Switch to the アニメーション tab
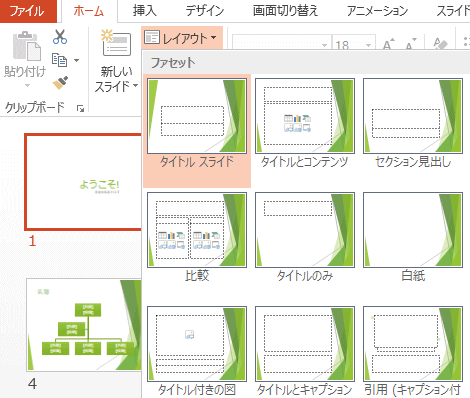Image resolution: width=470 pixels, height=398 pixels. tap(377, 11)
